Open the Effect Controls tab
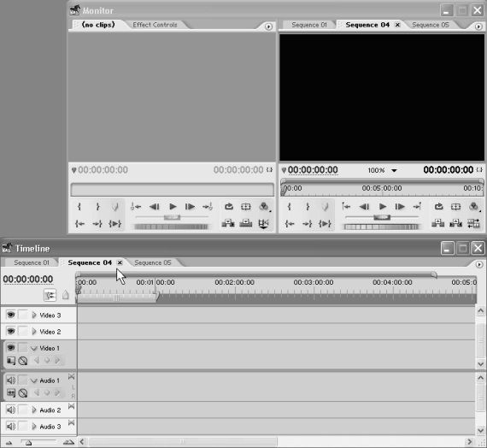This screenshot has width=487, height=448. (155, 25)
